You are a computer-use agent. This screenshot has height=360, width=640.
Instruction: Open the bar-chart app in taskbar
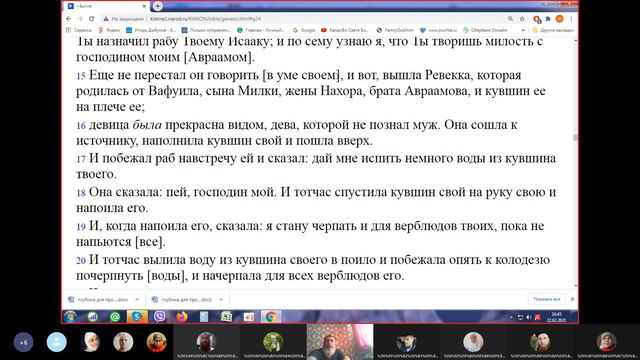(x=93, y=317)
